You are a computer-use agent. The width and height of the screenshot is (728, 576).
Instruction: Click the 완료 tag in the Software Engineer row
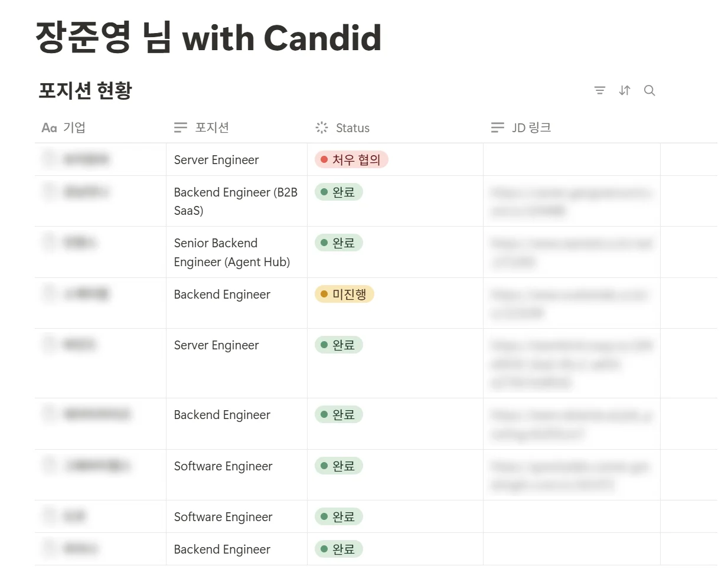tap(338, 466)
